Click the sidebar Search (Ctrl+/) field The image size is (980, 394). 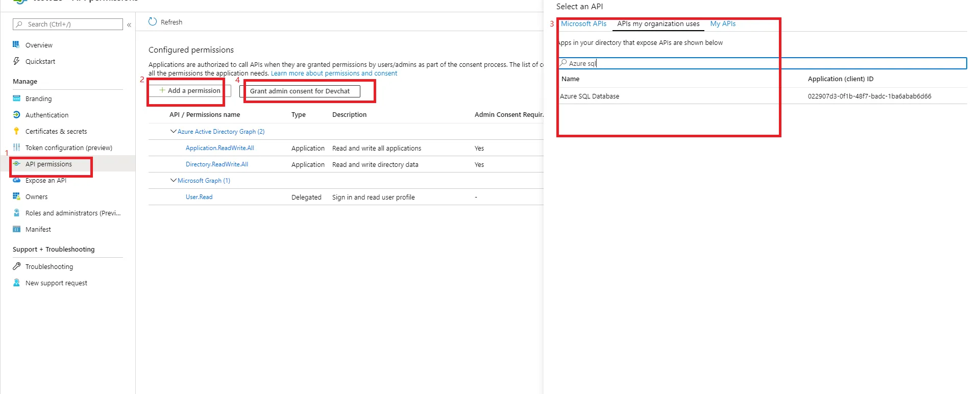click(68, 24)
